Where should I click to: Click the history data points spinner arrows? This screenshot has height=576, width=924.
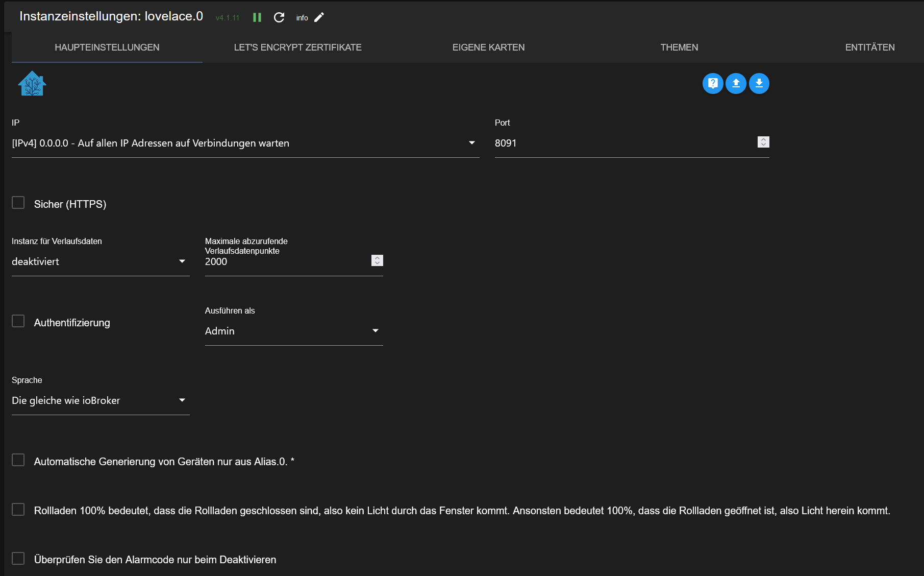pyautogui.click(x=377, y=260)
